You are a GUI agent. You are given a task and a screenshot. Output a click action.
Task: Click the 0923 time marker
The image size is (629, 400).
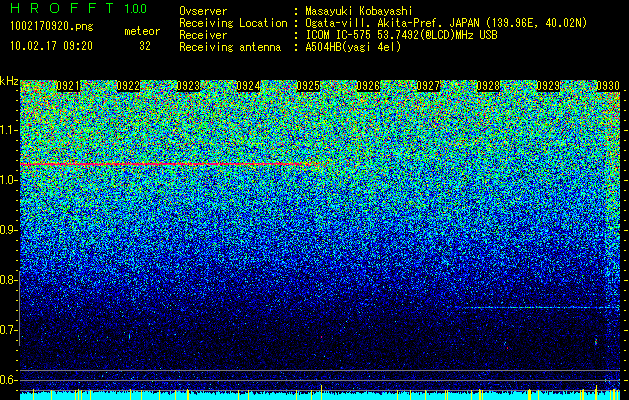tap(188, 86)
